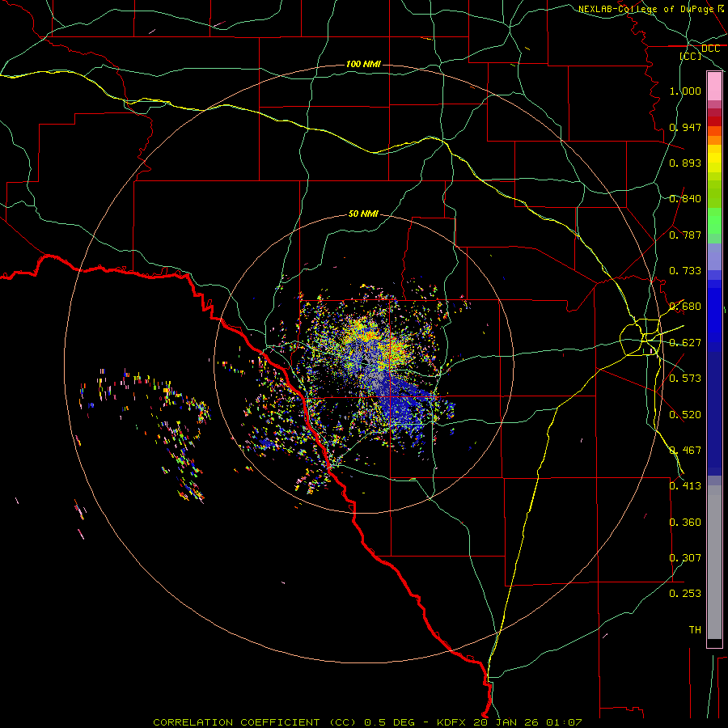Click the KDFX station identifier in caption
Viewport: 728px width, 728px height.
coord(452,722)
